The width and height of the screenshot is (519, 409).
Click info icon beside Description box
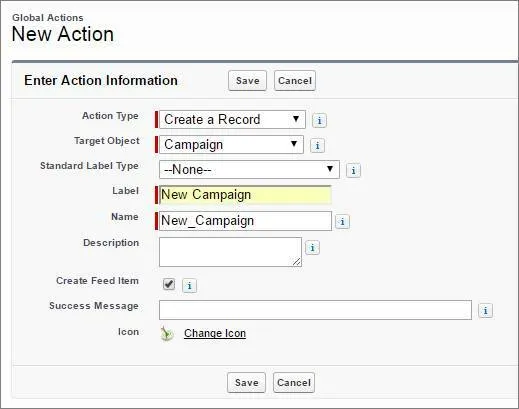(x=312, y=248)
